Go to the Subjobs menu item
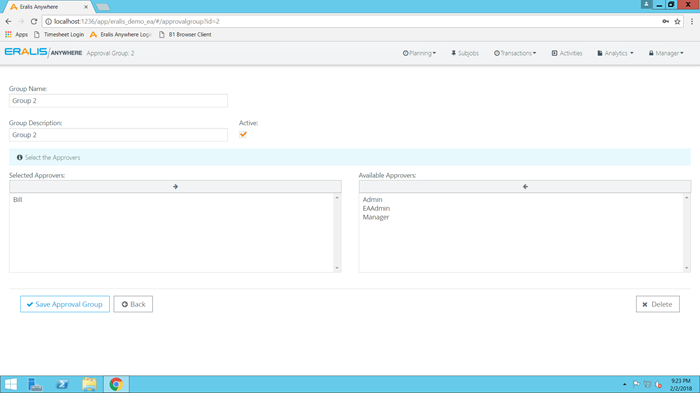 pyautogui.click(x=465, y=53)
